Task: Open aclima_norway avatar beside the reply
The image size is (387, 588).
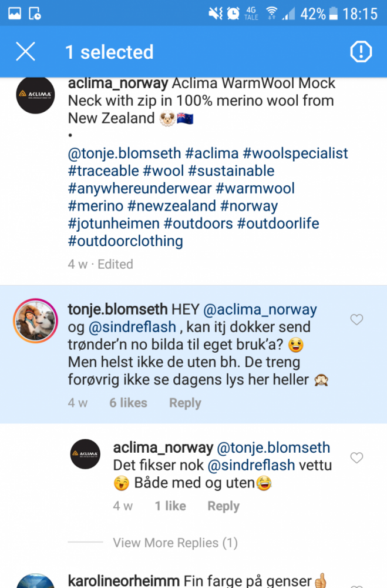Action: (85, 454)
